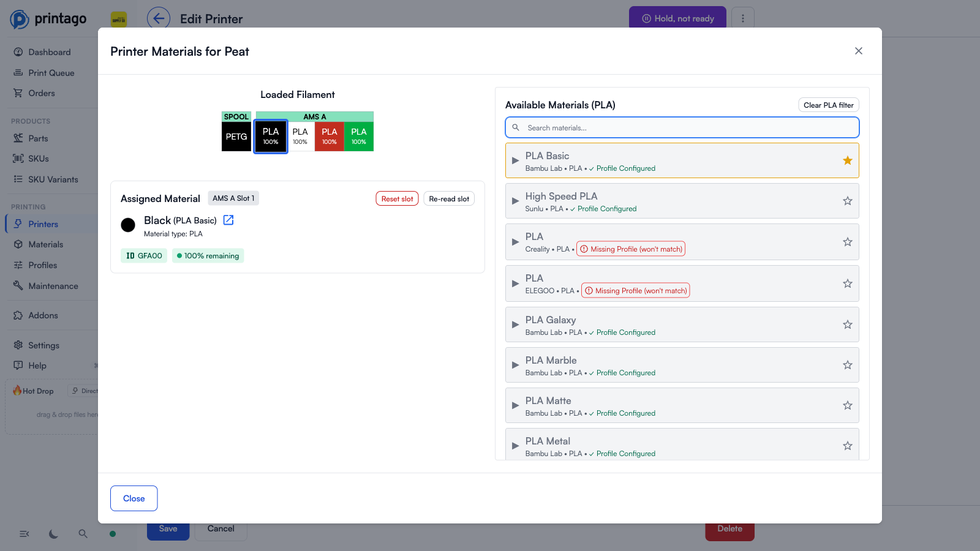The image size is (980, 551).
Task: Click the Addons puzzle icon
Action: pyautogui.click(x=18, y=315)
